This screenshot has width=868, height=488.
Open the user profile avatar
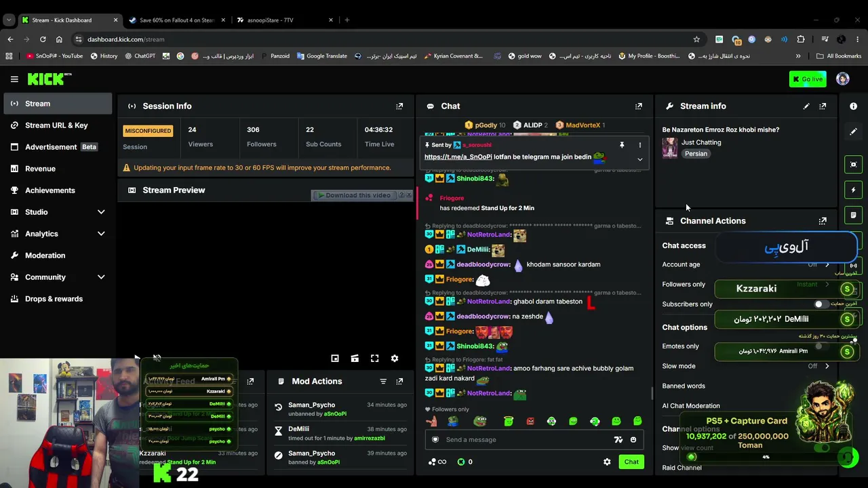(x=843, y=79)
